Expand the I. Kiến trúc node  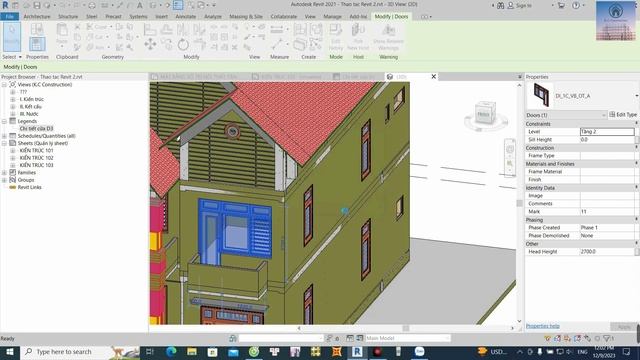13,99
